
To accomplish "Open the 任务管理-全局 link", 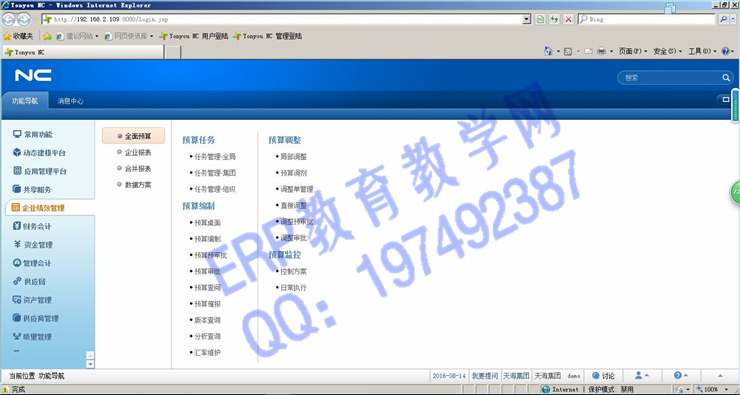I will (215, 157).
